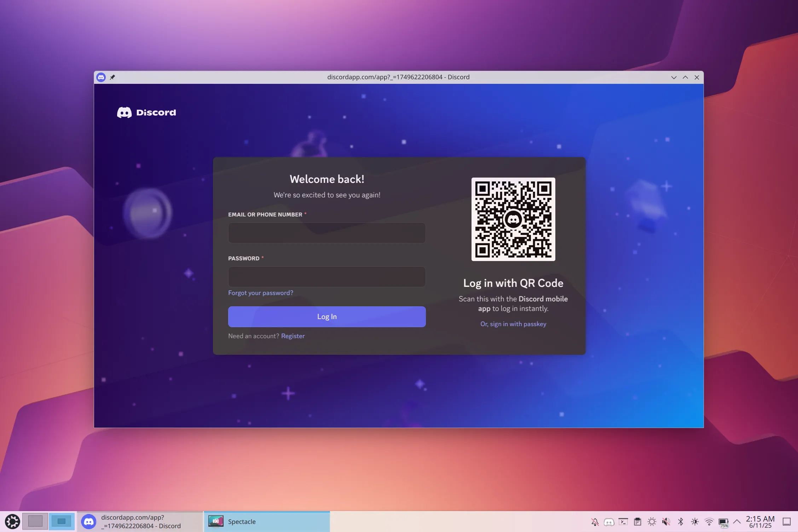
Task: Click the battery icon showing 75%
Action: tap(723, 521)
